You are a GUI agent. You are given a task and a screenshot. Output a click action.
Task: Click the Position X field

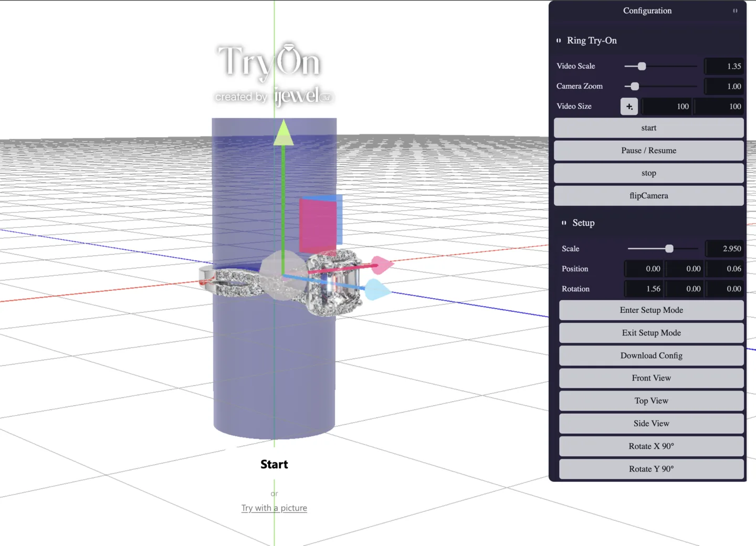pos(644,269)
